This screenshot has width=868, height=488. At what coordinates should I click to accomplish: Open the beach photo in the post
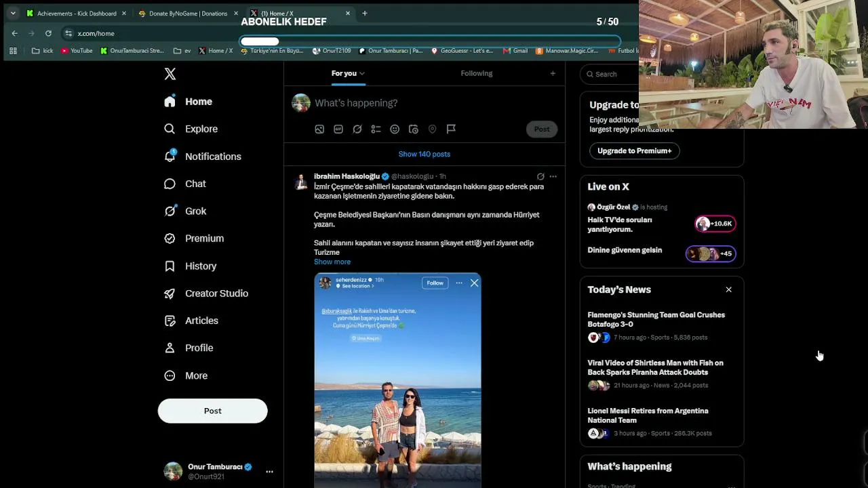click(x=397, y=380)
